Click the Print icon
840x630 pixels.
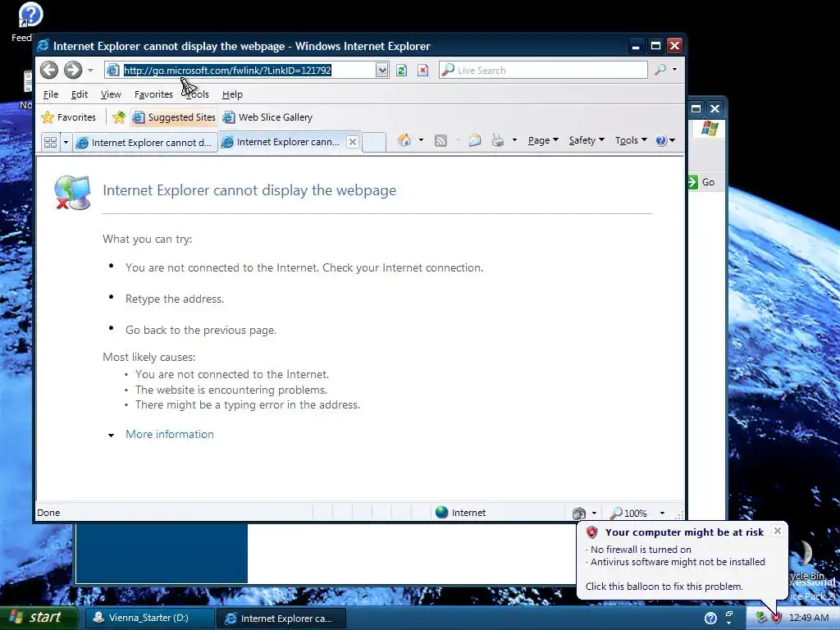[x=498, y=140]
